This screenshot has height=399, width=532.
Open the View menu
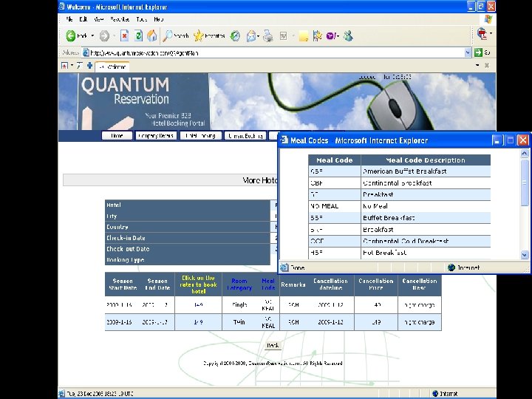(x=98, y=19)
